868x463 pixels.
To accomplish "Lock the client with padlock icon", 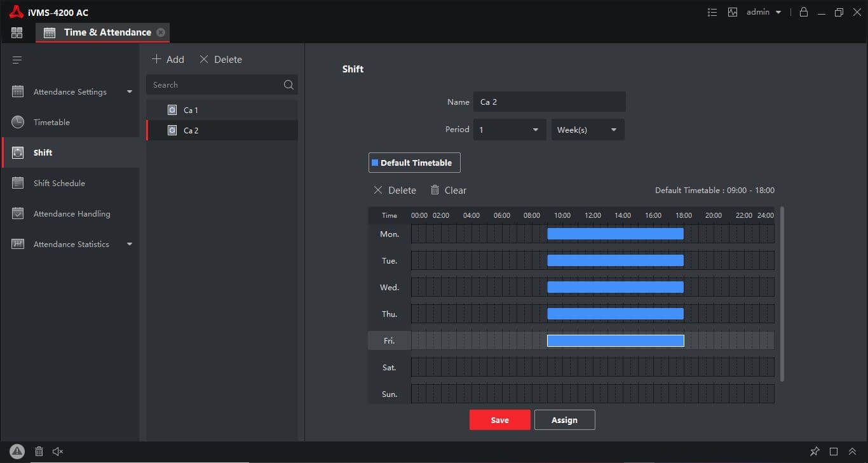I will click(804, 12).
